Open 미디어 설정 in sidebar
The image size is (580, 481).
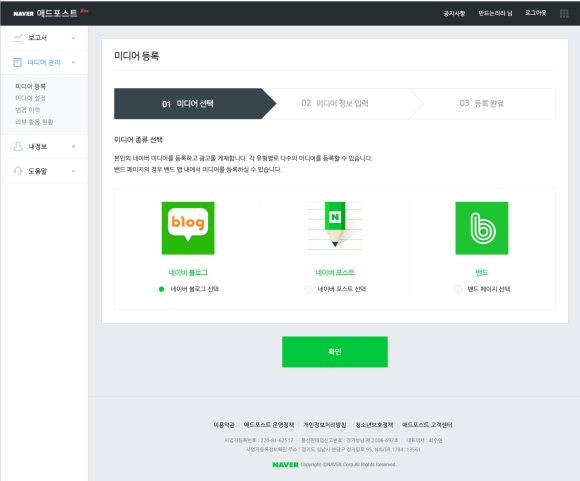coord(30,98)
